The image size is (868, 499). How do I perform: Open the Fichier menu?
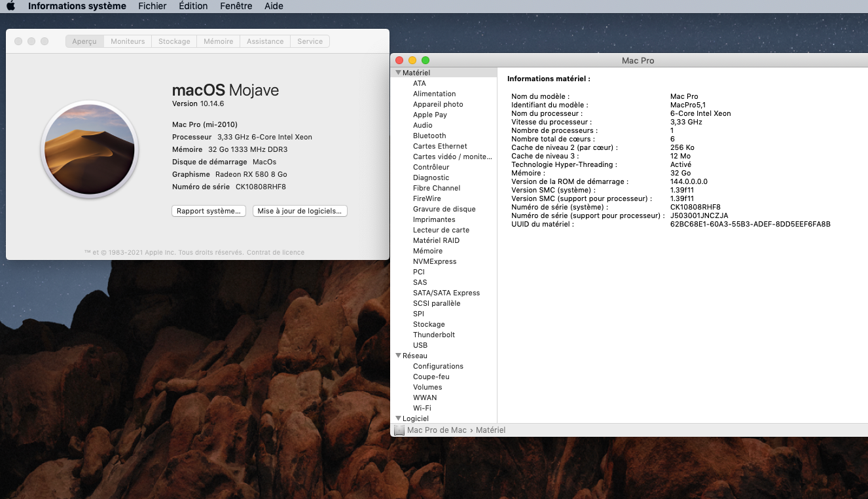tap(153, 6)
